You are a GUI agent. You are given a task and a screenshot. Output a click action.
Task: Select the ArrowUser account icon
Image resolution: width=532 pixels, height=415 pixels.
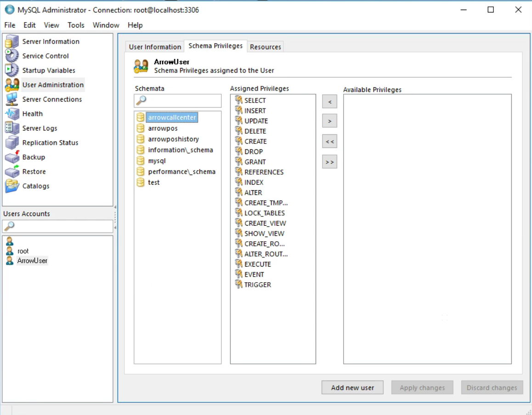10,261
